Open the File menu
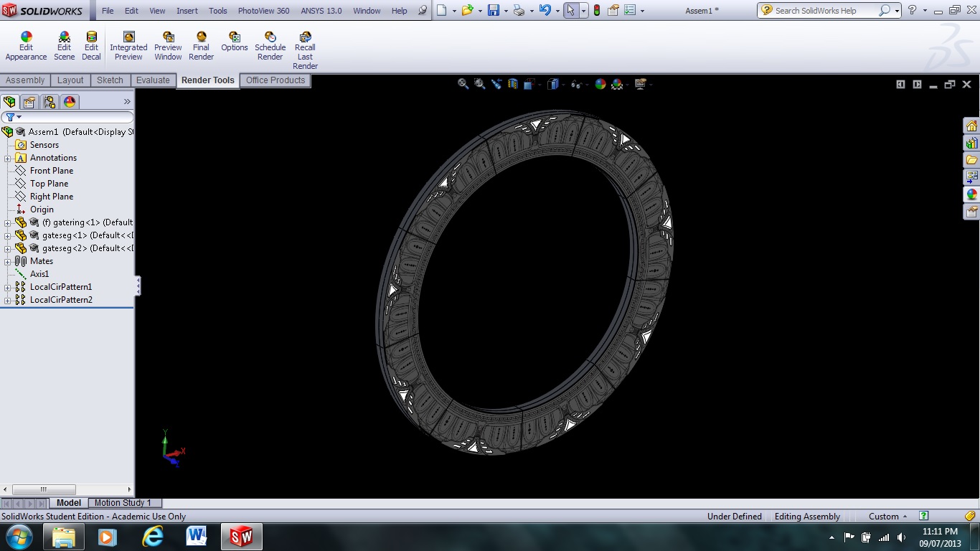The width and height of the screenshot is (980, 551). click(108, 11)
